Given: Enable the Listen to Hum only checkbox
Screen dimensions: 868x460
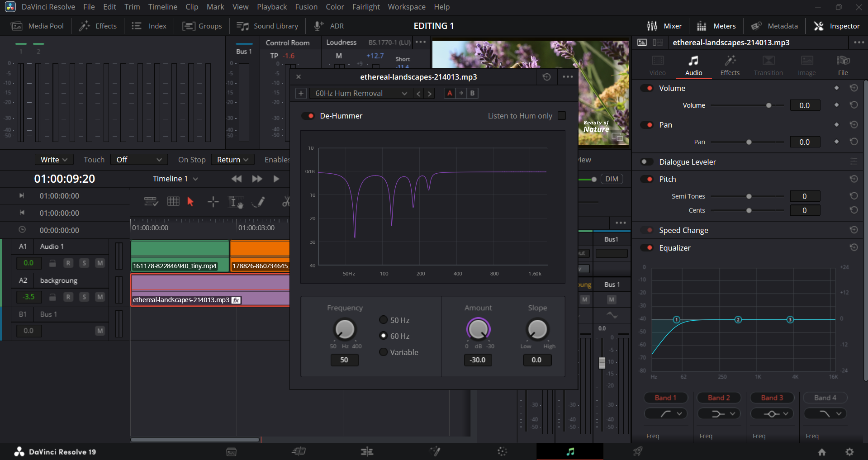Looking at the screenshot, I should [562, 116].
